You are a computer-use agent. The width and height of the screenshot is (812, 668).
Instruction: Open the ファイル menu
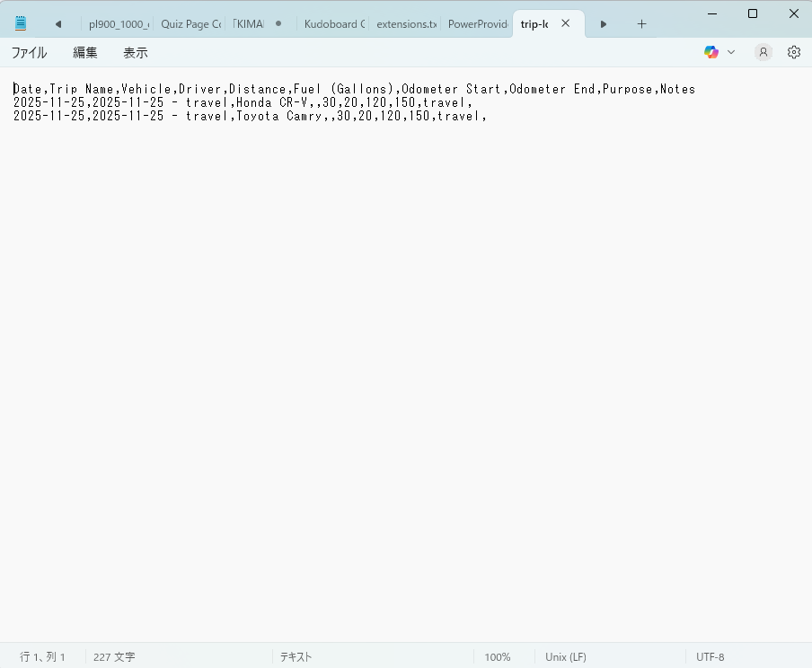[30, 52]
